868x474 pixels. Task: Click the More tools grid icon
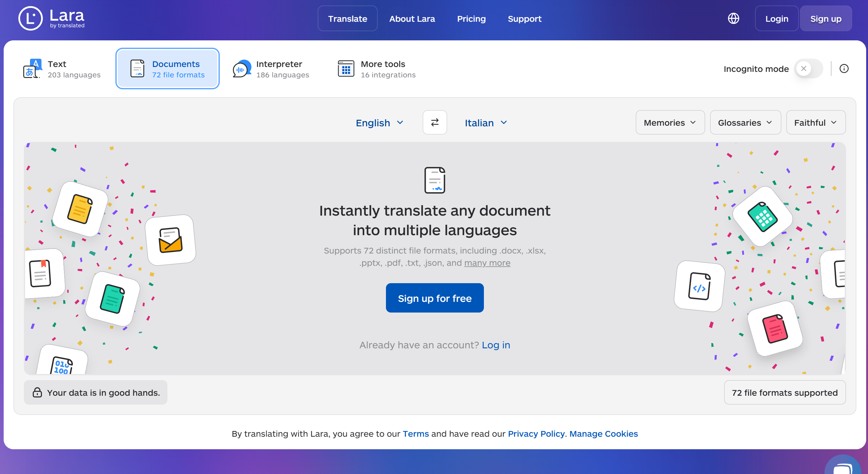(346, 69)
